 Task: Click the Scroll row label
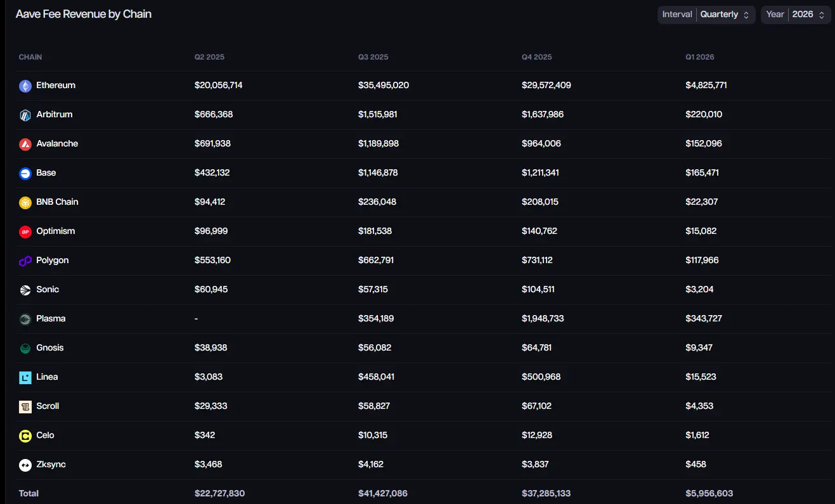coord(48,406)
